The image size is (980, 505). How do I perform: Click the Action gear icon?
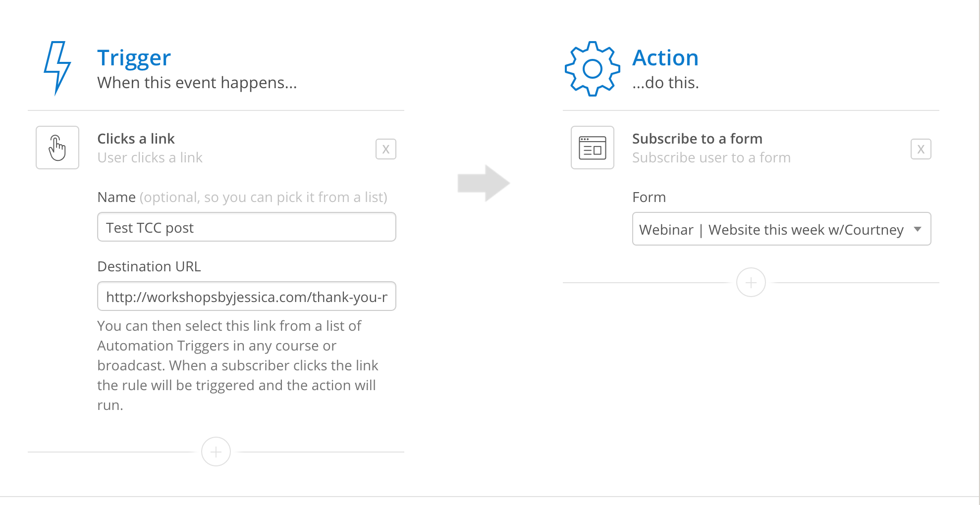[592, 69]
